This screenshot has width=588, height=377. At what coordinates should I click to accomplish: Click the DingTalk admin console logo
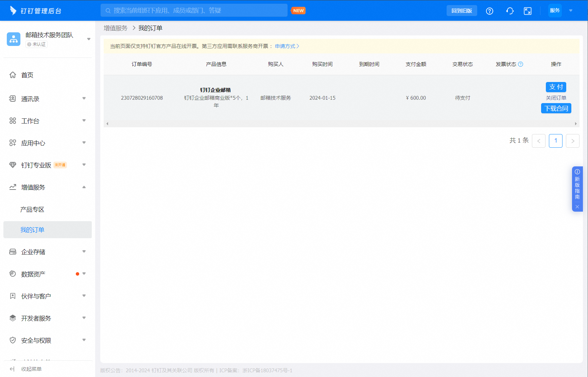[35, 11]
